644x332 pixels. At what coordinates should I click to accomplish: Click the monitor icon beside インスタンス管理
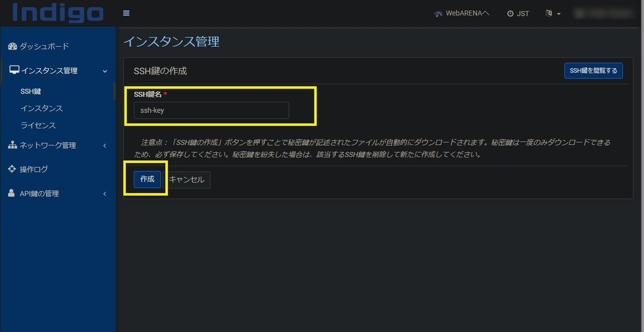coord(13,70)
